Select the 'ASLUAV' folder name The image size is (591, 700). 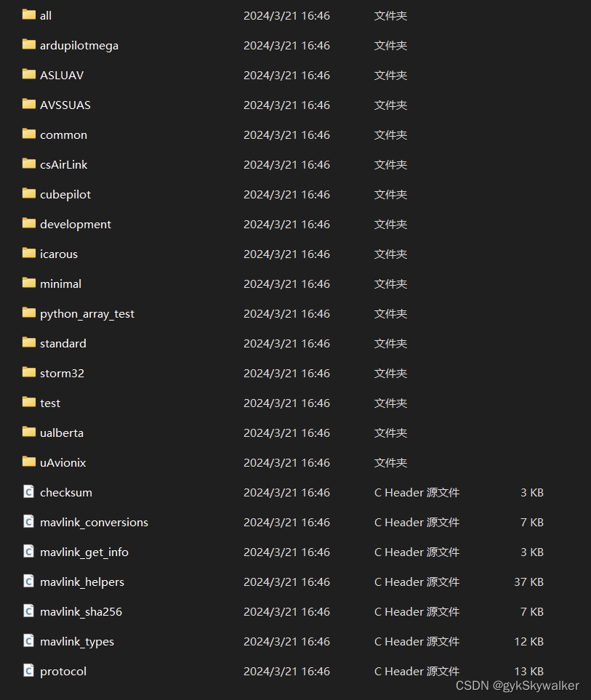click(62, 76)
